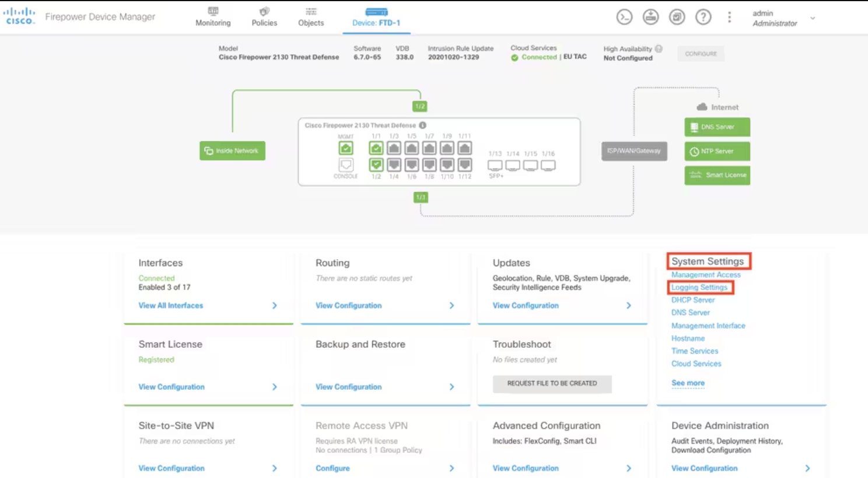Screen dimensions: 868x478
Task: Click the Inside Network button
Action: click(x=232, y=151)
